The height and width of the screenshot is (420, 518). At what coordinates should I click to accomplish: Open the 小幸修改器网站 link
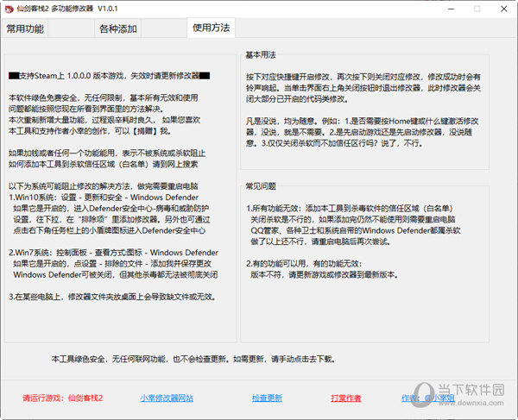point(167,398)
